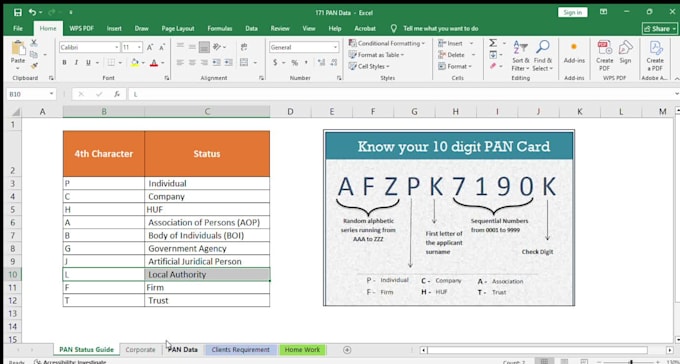Open the Format as Table menu

(376, 55)
